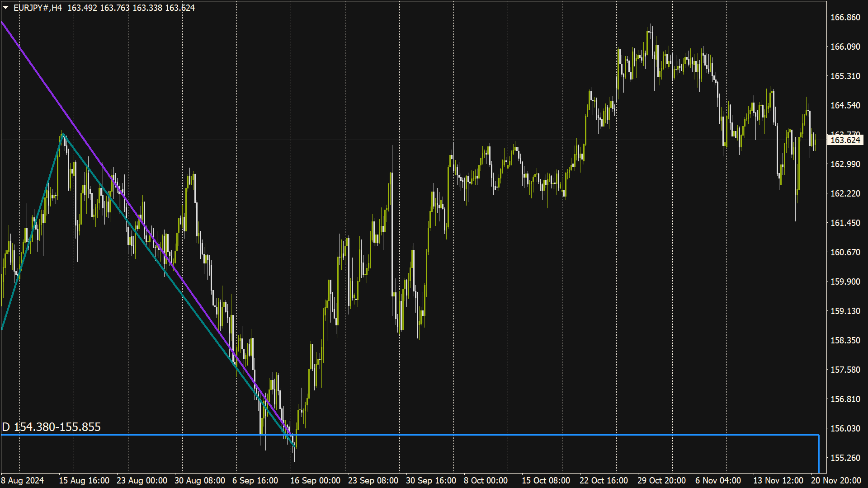Click the price scale label 155.260

[845, 458]
